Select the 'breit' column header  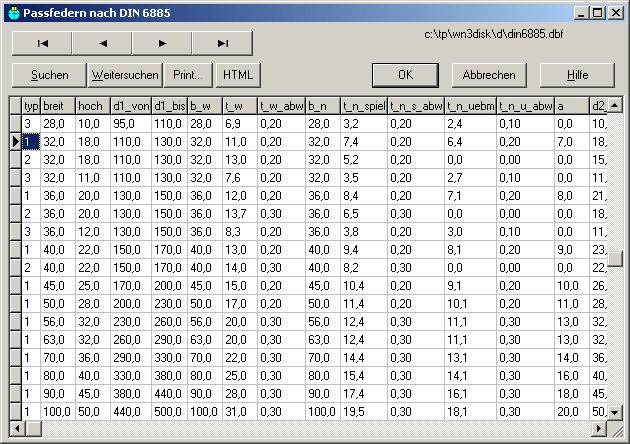[57, 105]
